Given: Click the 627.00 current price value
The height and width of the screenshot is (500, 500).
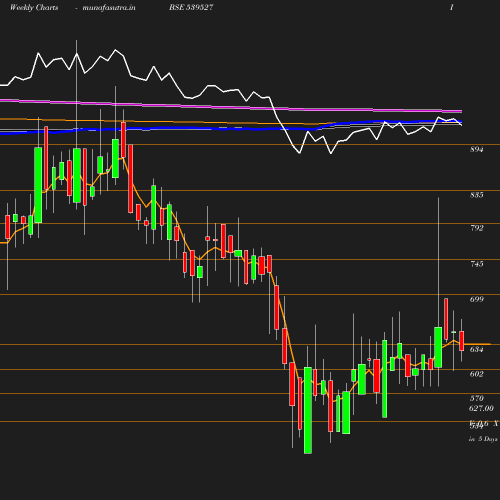Looking at the screenshot, I should point(481,408).
